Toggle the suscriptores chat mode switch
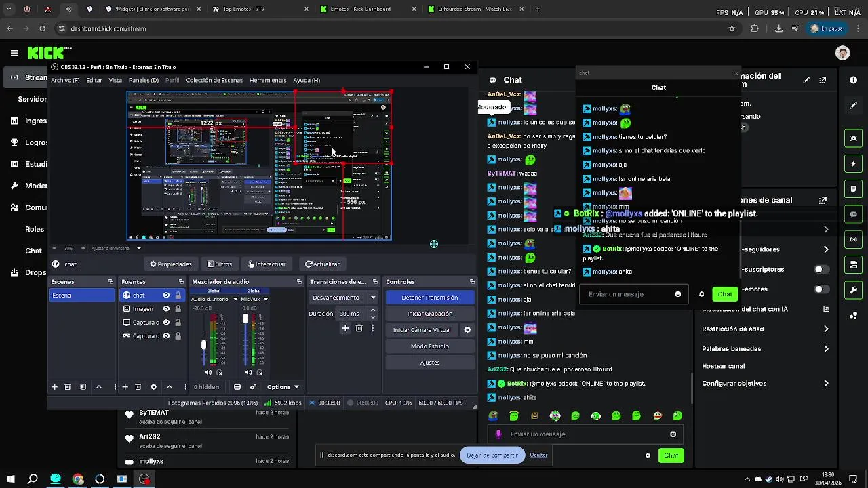The width and height of the screenshot is (868, 488). [x=821, y=270]
